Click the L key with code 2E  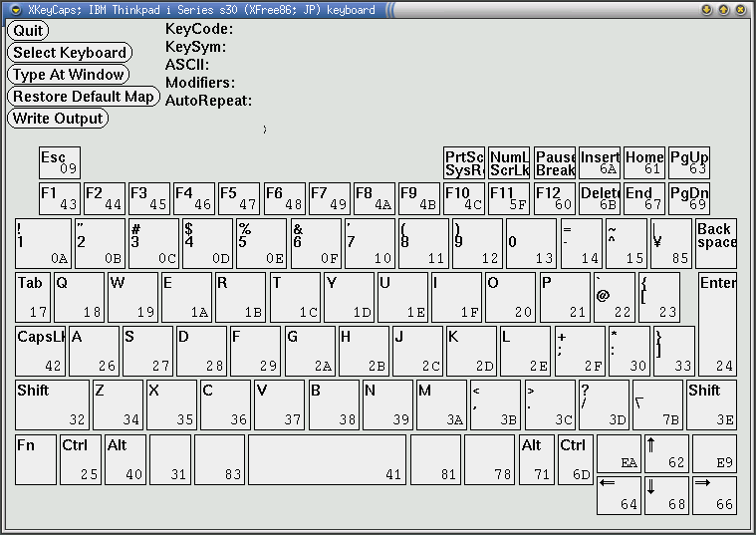(x=526, y=352)
